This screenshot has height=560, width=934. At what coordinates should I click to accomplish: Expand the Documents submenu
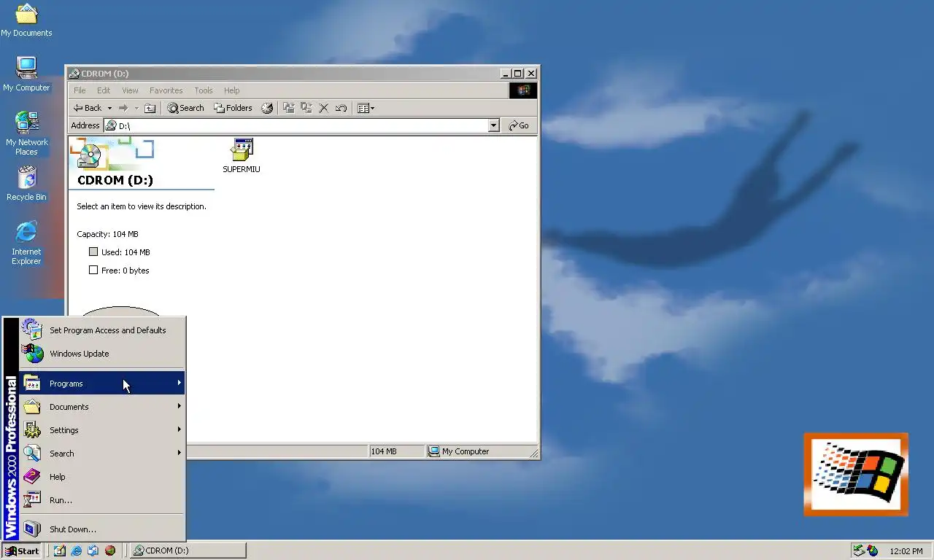102,406
